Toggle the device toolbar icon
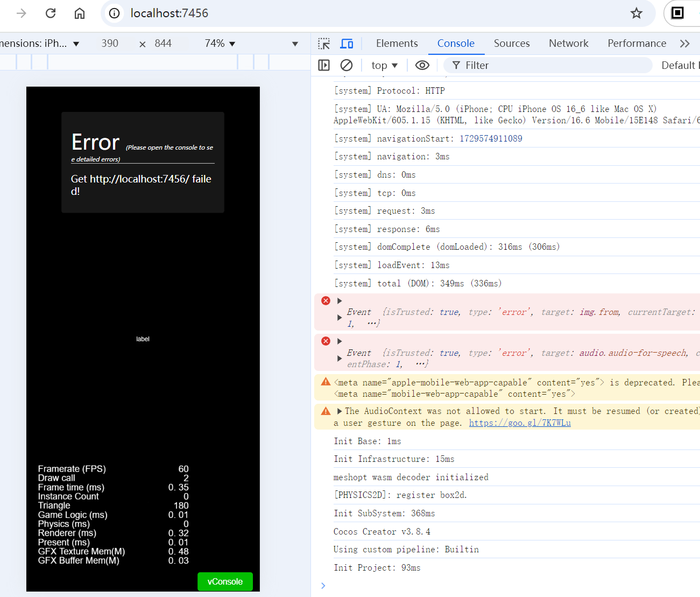This screenshot has height=597, width=700. [x=347, y=44]
